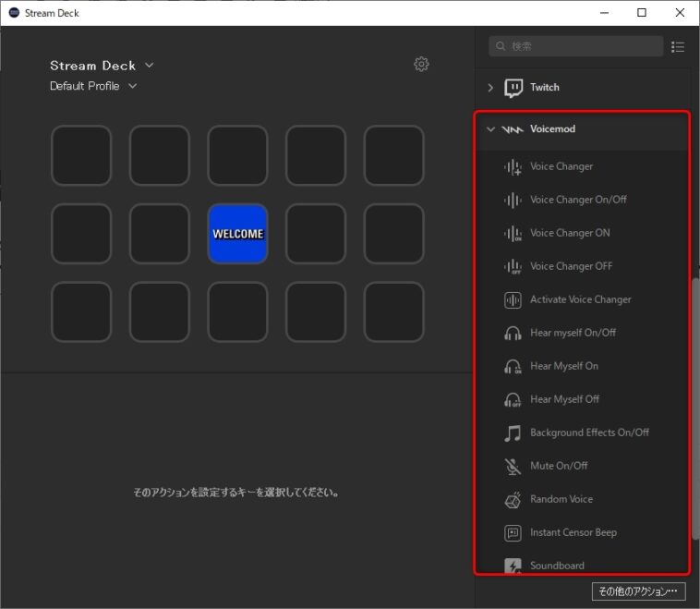This screenshot has height=609, width=700.
Task: Click the Soundboard icon
Action: tap(513, 566)
